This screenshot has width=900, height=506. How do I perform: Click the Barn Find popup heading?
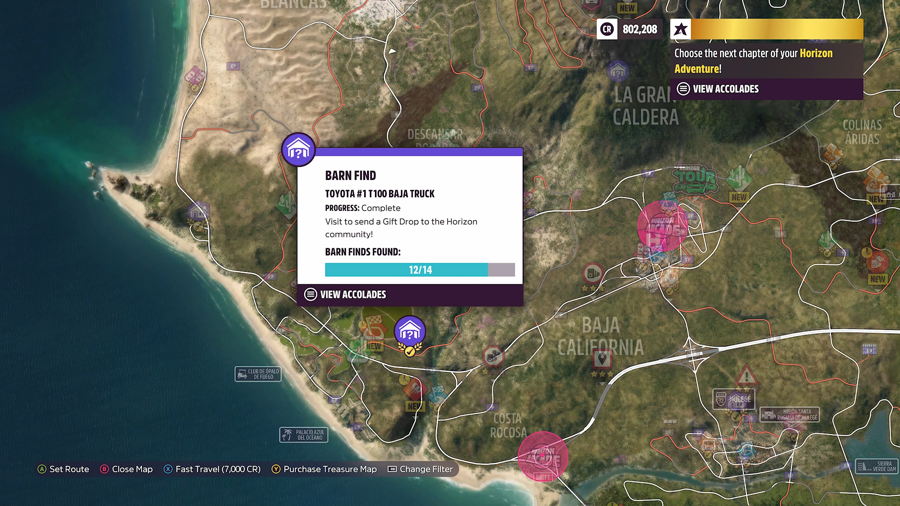[350, 176]
